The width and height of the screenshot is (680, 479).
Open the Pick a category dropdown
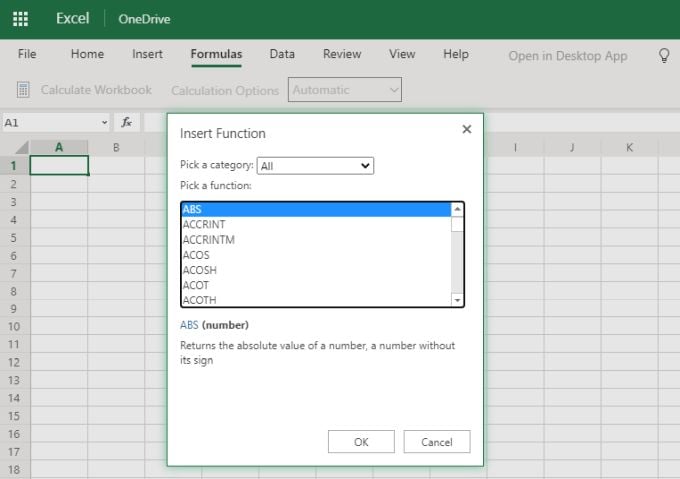click(x=315, y=166)
